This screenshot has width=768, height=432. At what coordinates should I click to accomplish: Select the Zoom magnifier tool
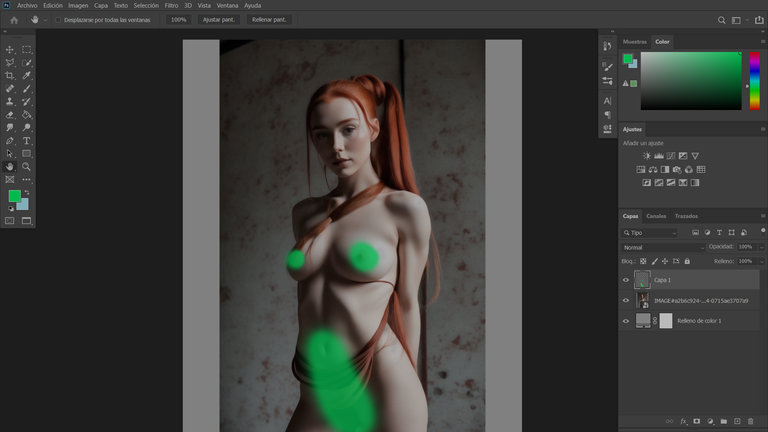coord(26,167)
